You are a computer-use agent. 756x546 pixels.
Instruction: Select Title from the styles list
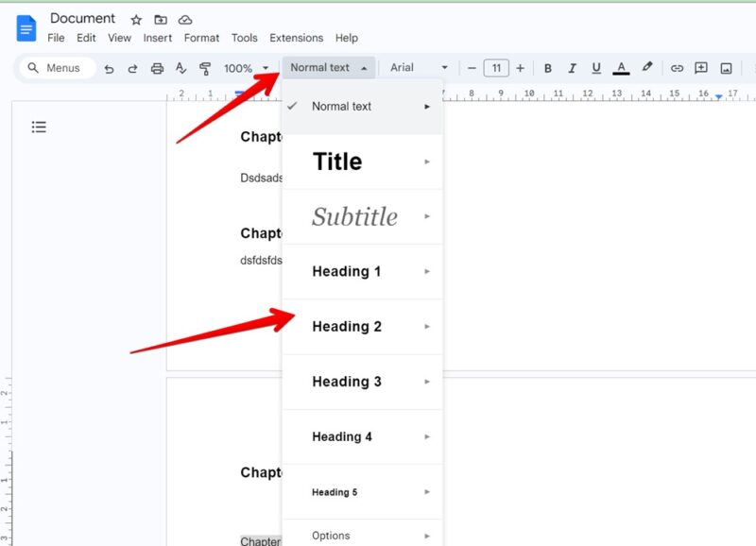tap(337, 162)
